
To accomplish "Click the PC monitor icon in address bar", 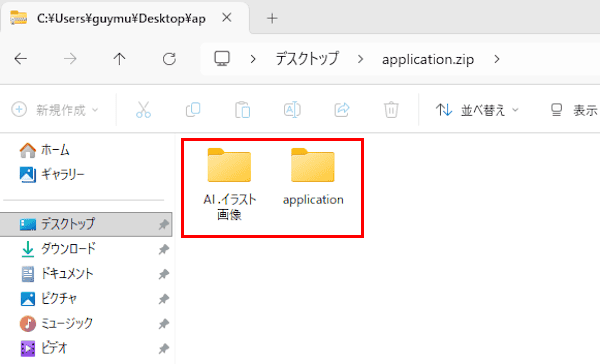I will tap(222, 59).
